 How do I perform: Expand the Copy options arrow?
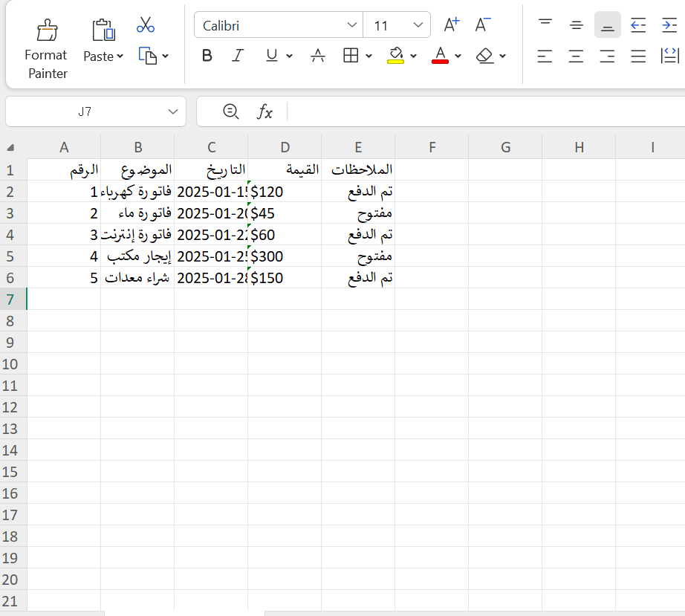165,56
